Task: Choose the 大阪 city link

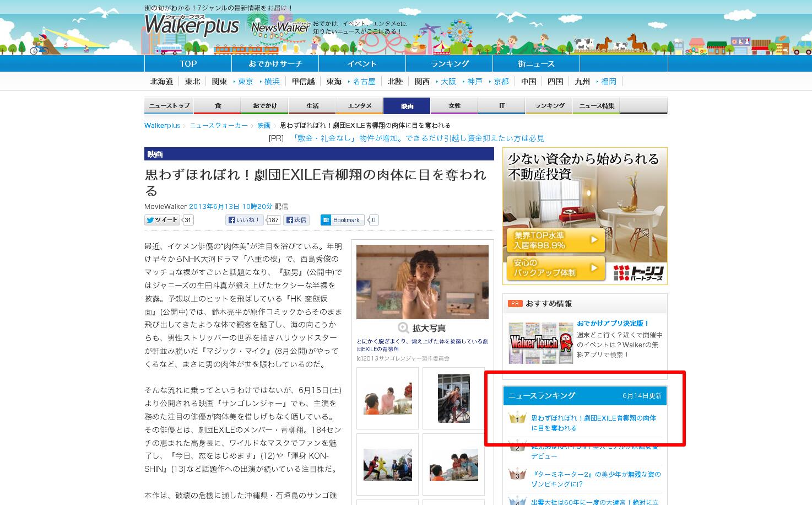Action: click(448, 81)
